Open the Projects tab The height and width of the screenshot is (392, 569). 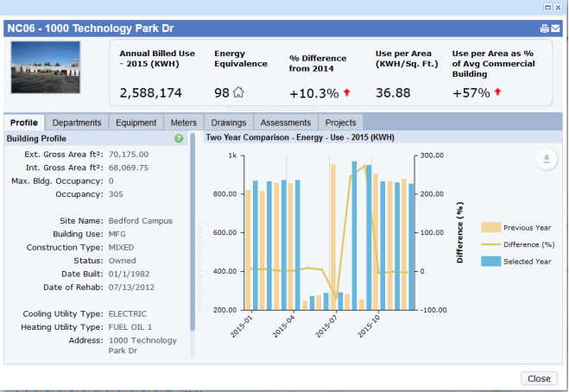340,123
